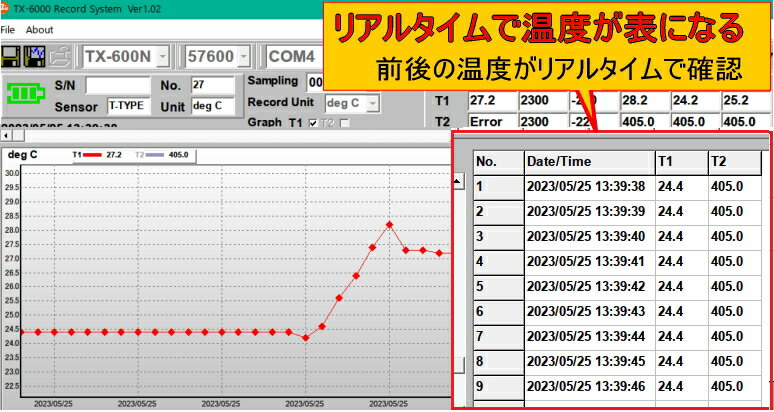Open the TX-600N model dropdown
774x412 pixels.
click(x=164, y=56)
